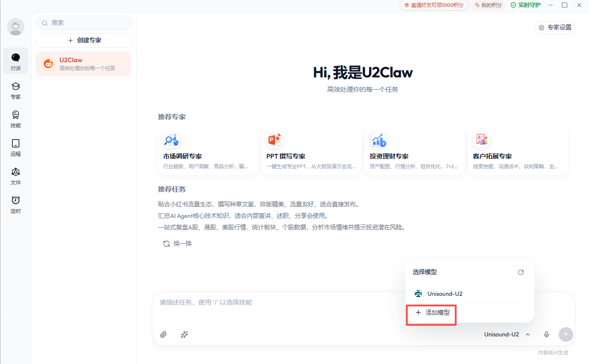Focus the 搜索 search field
The image size is (589, 364).
[x=84, y=23]
